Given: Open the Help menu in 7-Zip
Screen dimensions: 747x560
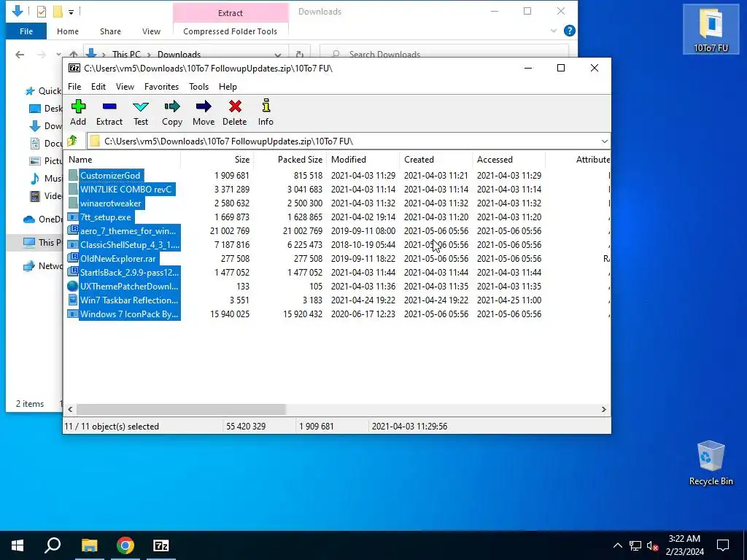Looking at the screenshot, I should click(228, 87).
